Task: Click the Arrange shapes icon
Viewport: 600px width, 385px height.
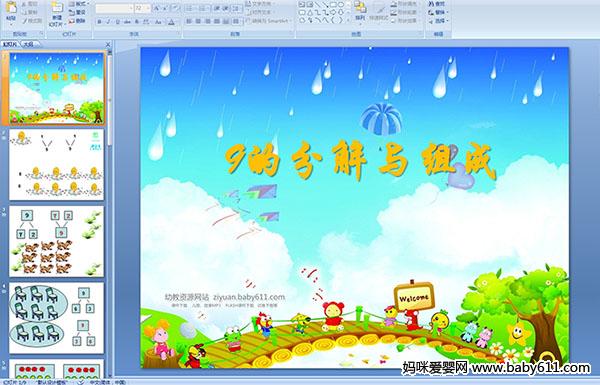Action: [x=360, y=11]
